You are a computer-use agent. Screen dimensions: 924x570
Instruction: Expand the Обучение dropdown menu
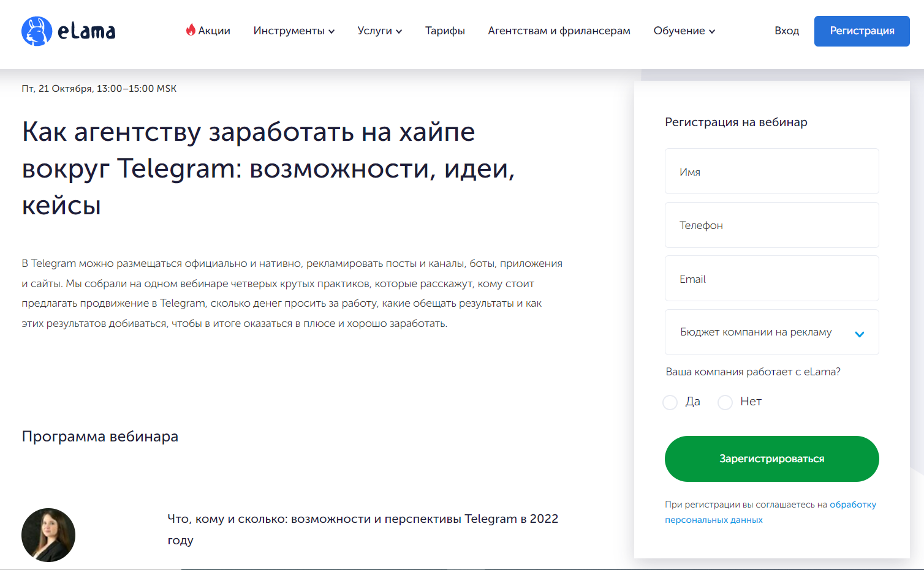point(684,31)
